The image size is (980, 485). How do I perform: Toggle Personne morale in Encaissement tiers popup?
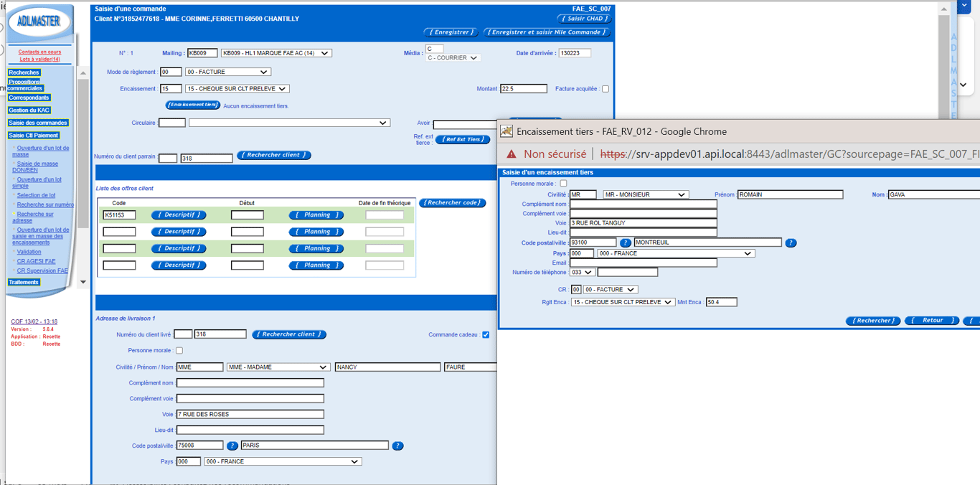[x=563, y=184]
